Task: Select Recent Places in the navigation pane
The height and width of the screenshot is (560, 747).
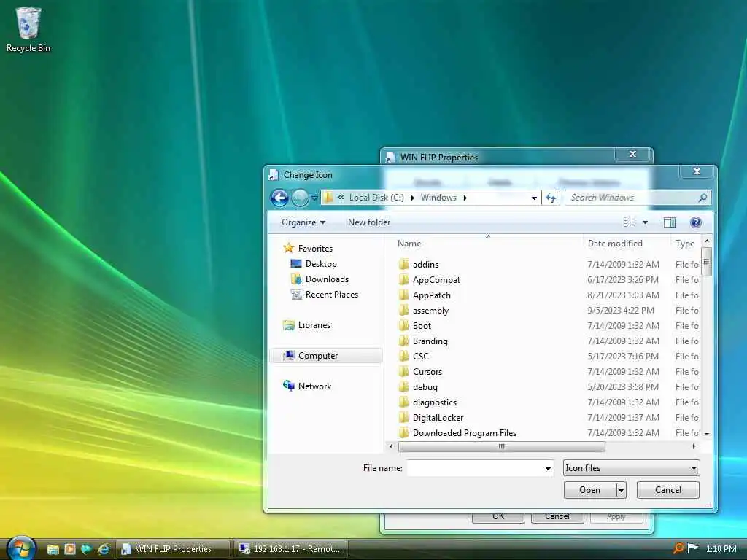Action: [x=332, y=295]
